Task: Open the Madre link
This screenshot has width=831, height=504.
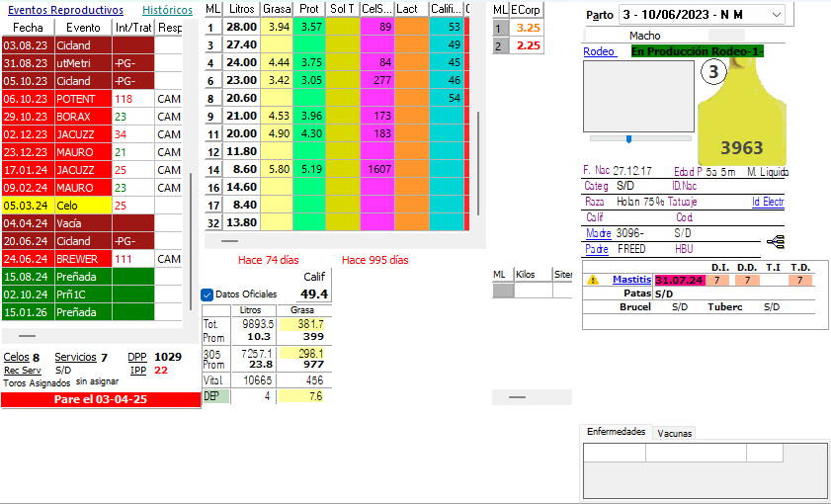Action: coord(598,233)
